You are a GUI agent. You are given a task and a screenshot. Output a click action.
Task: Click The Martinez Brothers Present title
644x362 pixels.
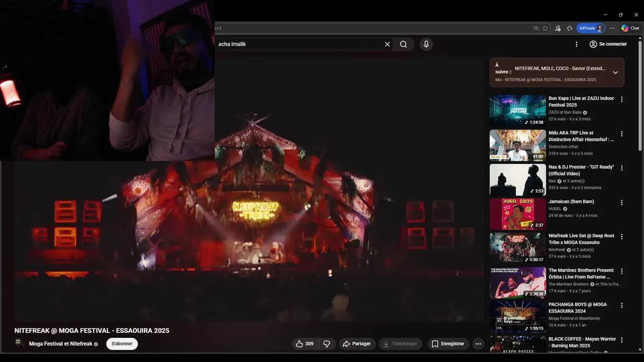581,274
